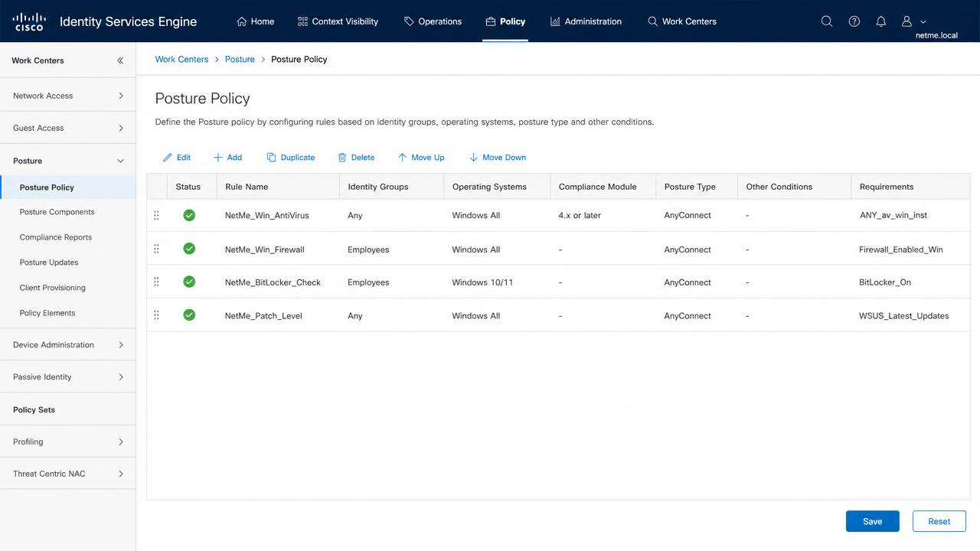Open the help question mark icon

[x=854, y=21]
